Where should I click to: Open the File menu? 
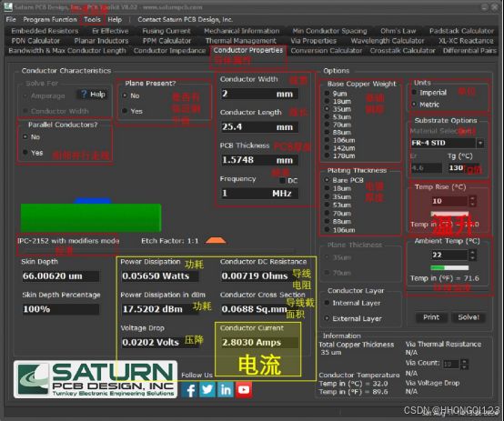point(11,19)
